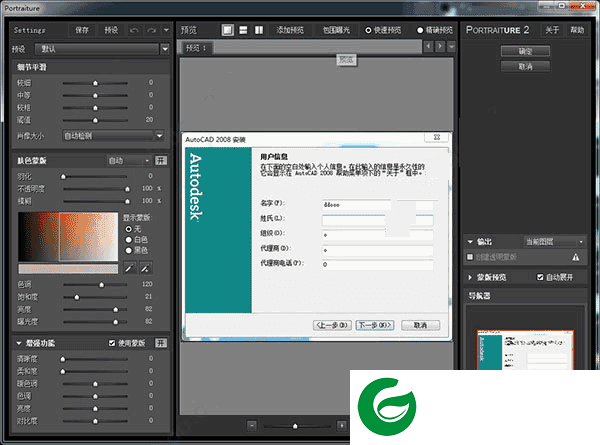
Task: Select fast preview radio option
Action: 383,30
